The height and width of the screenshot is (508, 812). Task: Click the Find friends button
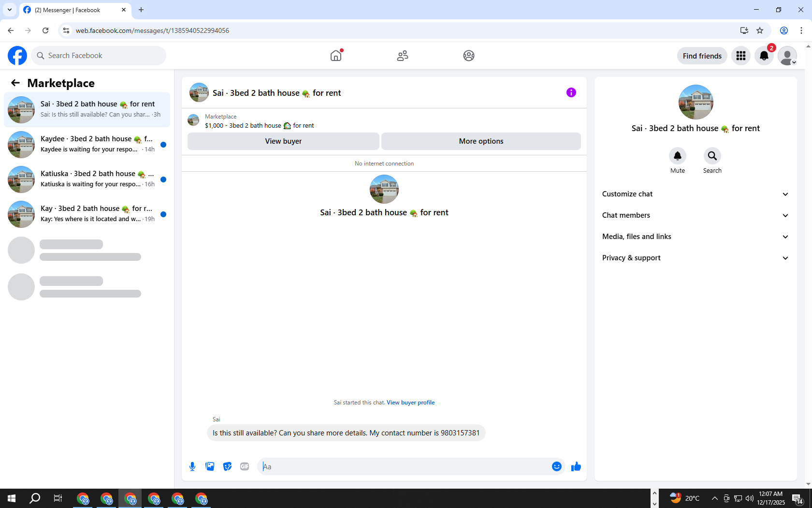pyautogui.click(x=702, y=56)
